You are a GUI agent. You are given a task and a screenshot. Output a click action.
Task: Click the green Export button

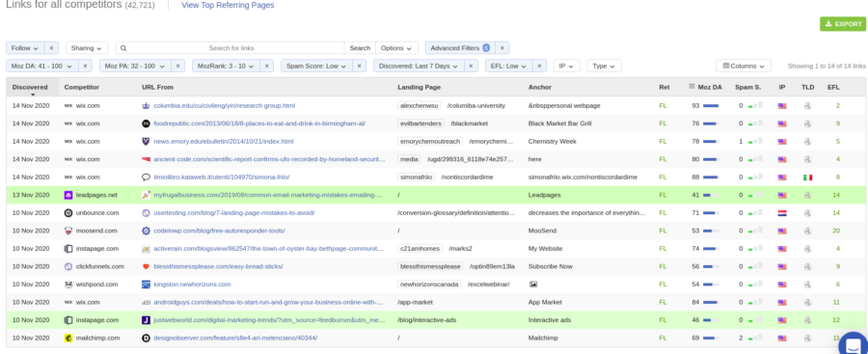tap(843, 24)
